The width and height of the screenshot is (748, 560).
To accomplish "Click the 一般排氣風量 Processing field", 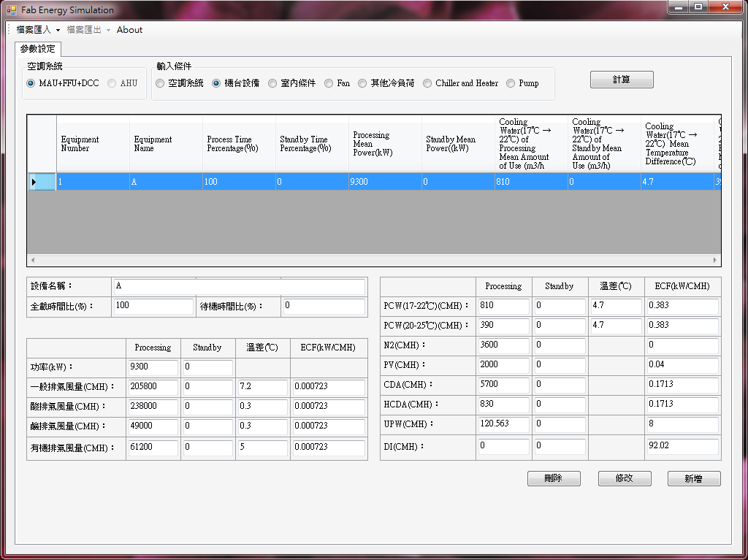I will [153, 387].
